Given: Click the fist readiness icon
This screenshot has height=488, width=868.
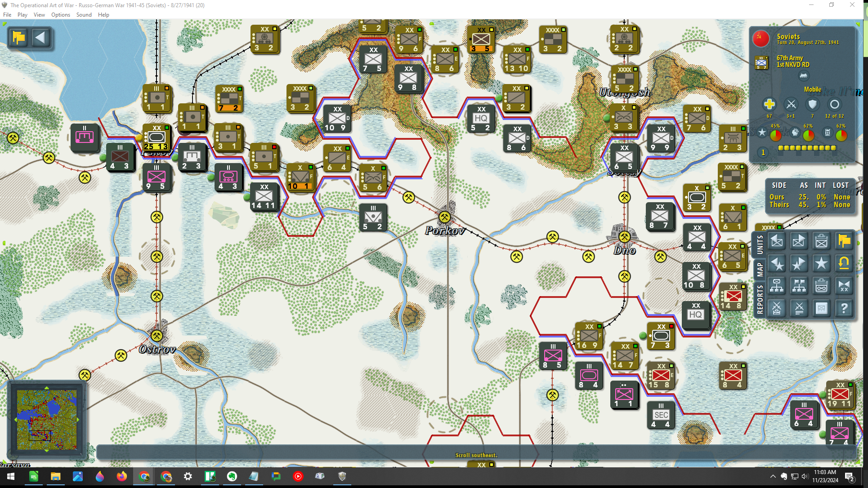Looking at the screenshot, I should tap(795, 133).
